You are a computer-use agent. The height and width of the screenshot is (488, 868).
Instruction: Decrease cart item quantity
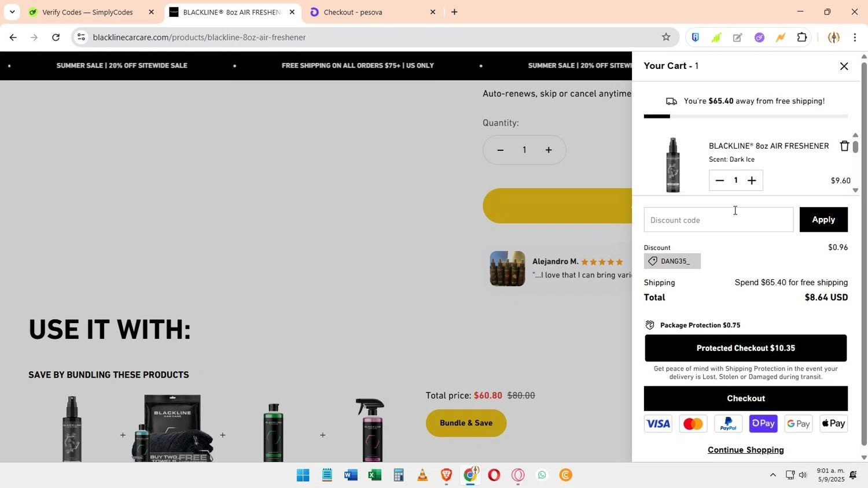pos(719,180)
